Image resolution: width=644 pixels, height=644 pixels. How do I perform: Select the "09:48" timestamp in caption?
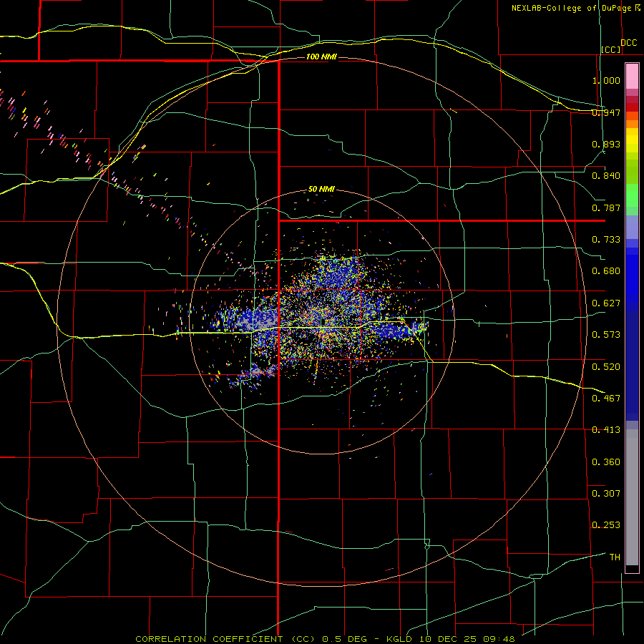click(499, 639)
